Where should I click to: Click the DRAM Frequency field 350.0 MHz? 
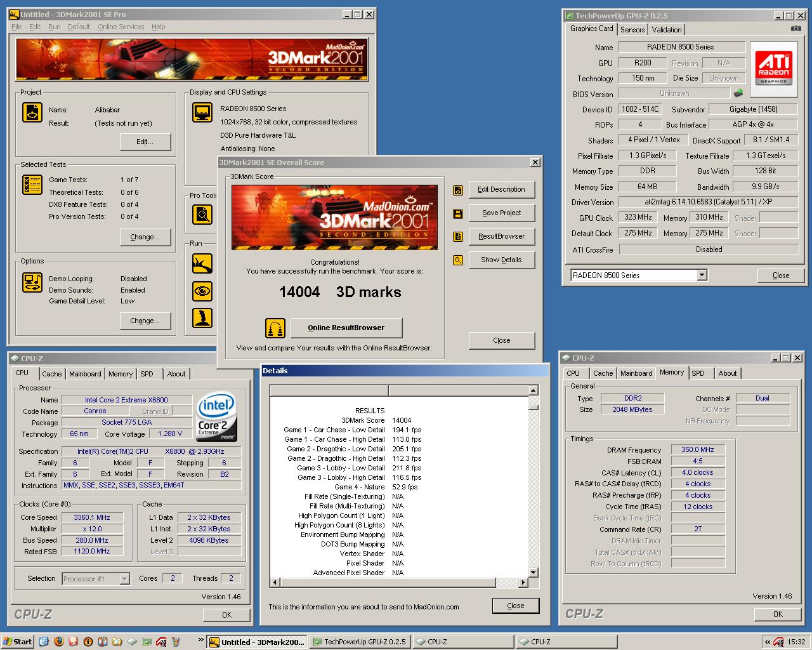tap(698, 449)
